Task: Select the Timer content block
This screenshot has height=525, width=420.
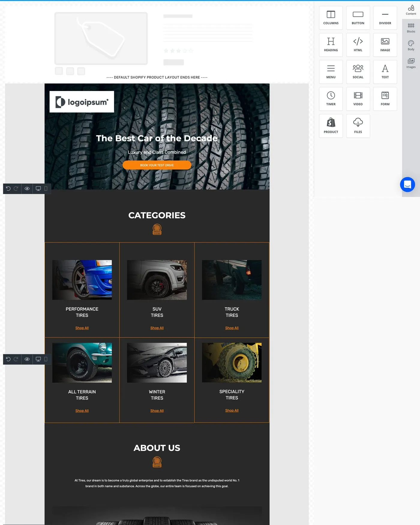Action: tap(331, 99)
